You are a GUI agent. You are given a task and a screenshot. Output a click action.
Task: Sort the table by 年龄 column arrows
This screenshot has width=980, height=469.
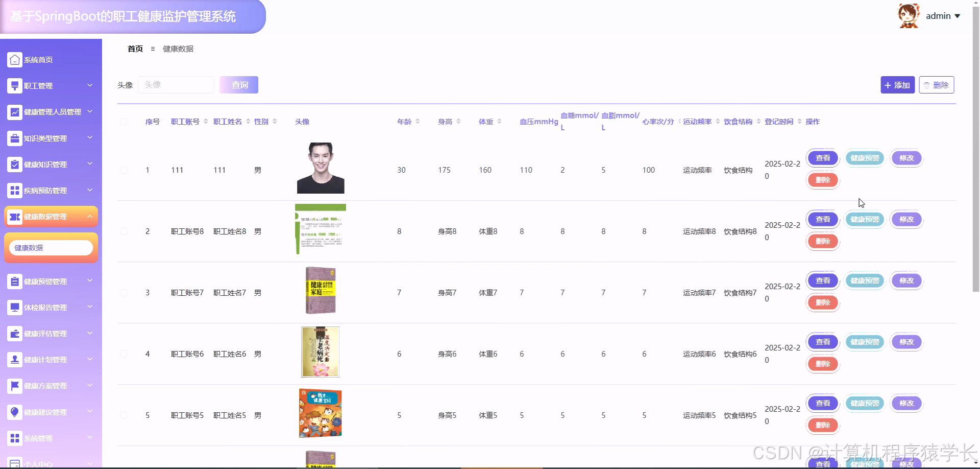[x=419, y=121]
